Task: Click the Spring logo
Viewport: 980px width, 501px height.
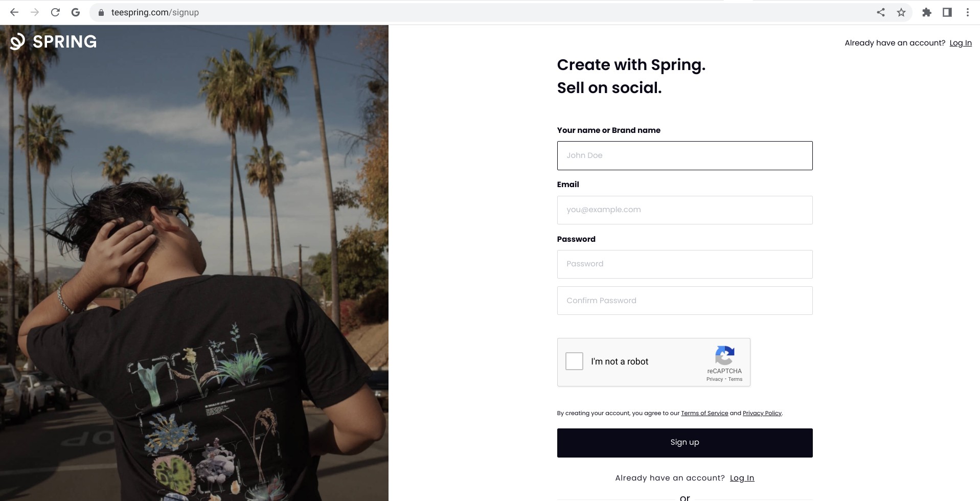Action: click(53, 41)
